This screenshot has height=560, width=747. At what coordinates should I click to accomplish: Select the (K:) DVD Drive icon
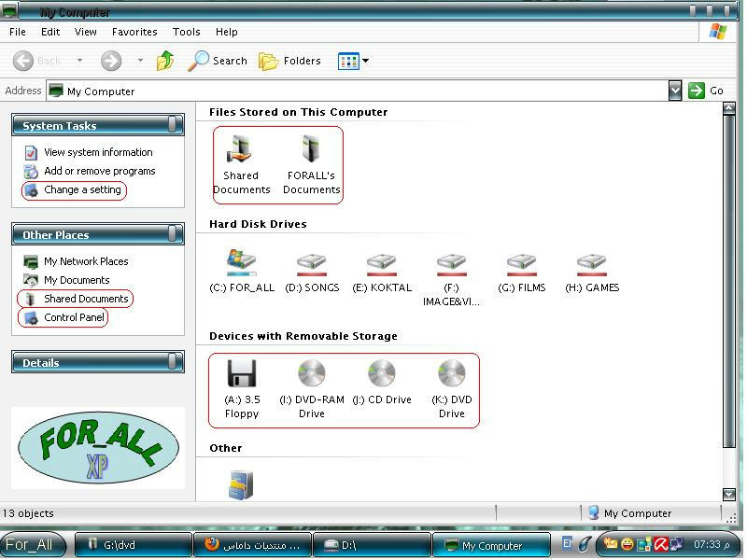452,372
